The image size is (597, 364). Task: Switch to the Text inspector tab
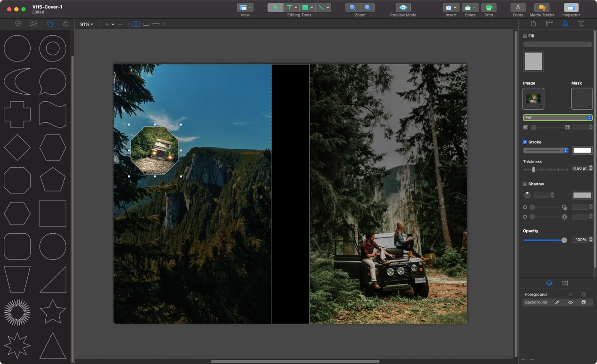pos(581,24)
